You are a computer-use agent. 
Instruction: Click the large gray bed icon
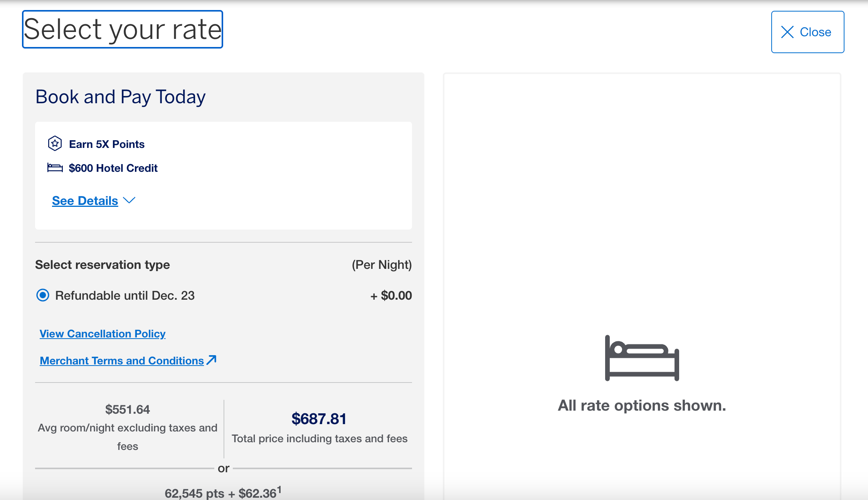[x=642, y=358]
